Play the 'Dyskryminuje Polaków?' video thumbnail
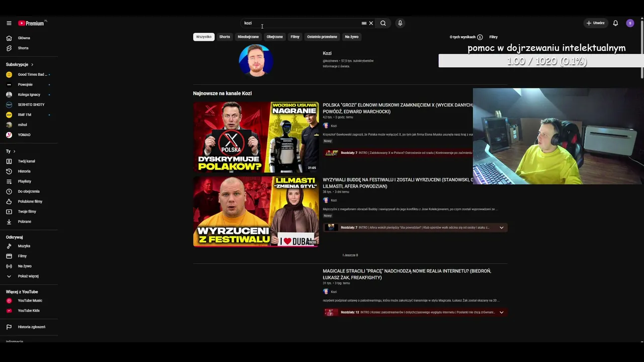Viewport: 644px width, 362px height. coord(256,137)
